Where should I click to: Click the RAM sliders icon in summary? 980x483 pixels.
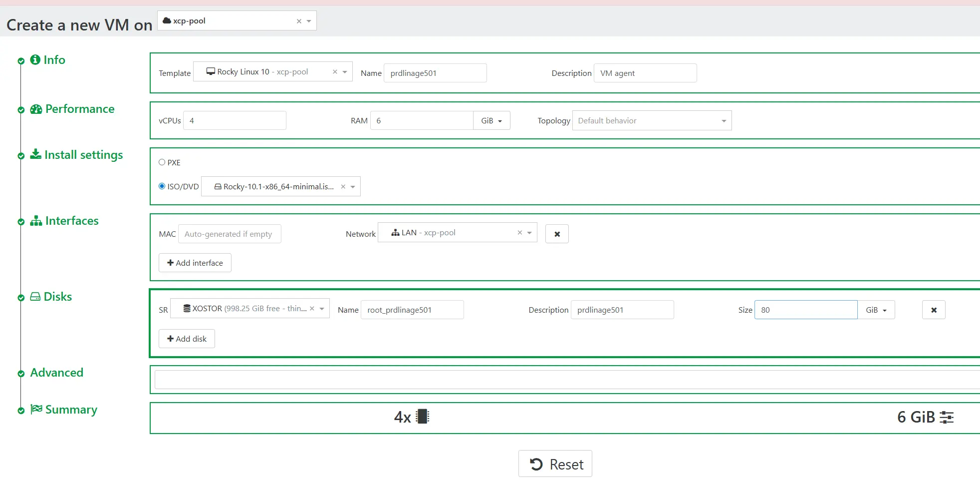click(x=947, y=417)
